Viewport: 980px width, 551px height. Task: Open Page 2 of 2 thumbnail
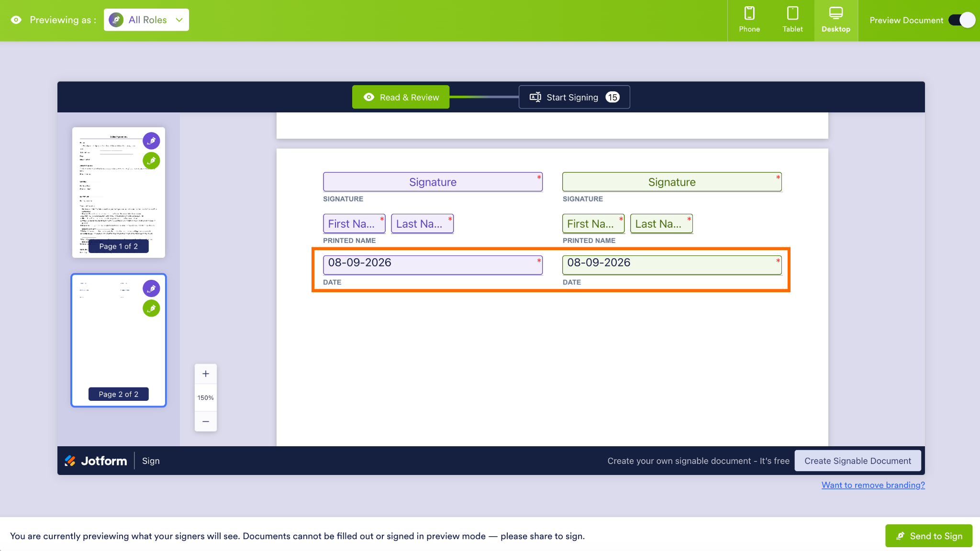119,341
